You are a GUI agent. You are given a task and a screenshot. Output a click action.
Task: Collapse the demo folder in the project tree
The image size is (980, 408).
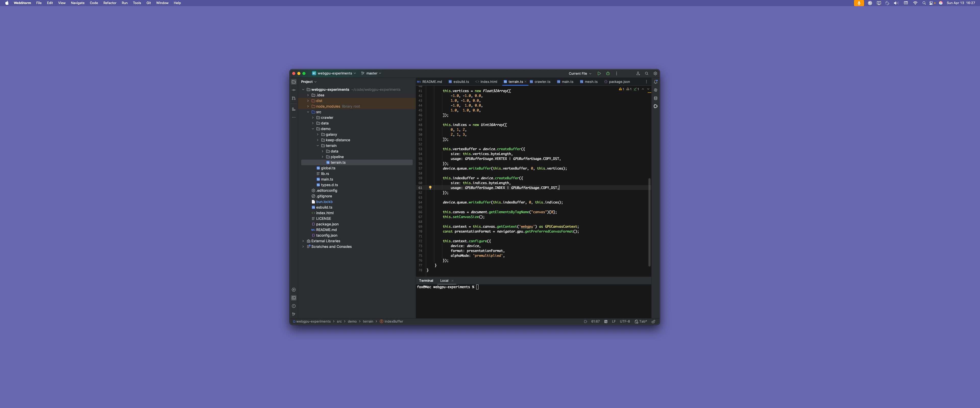point(313,129)
